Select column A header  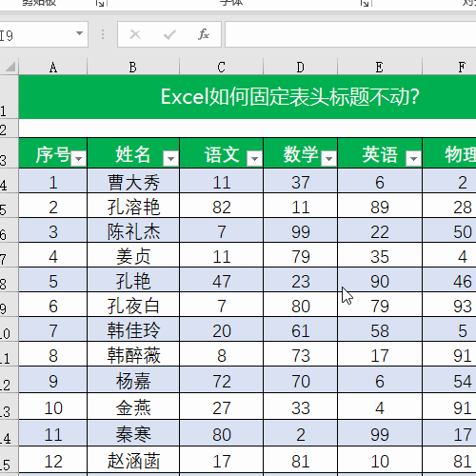53,67
